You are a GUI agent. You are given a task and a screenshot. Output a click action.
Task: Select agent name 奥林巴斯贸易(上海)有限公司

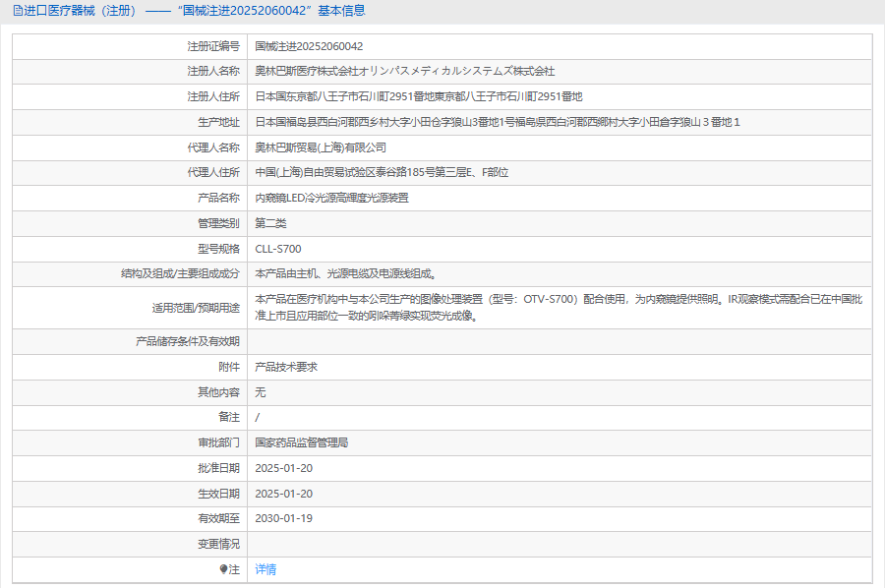click(x=321, y=147)
